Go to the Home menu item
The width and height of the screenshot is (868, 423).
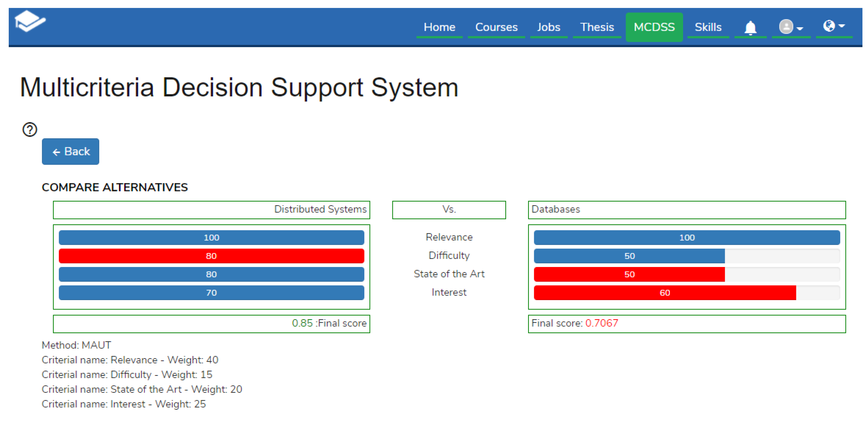[439, 27]
